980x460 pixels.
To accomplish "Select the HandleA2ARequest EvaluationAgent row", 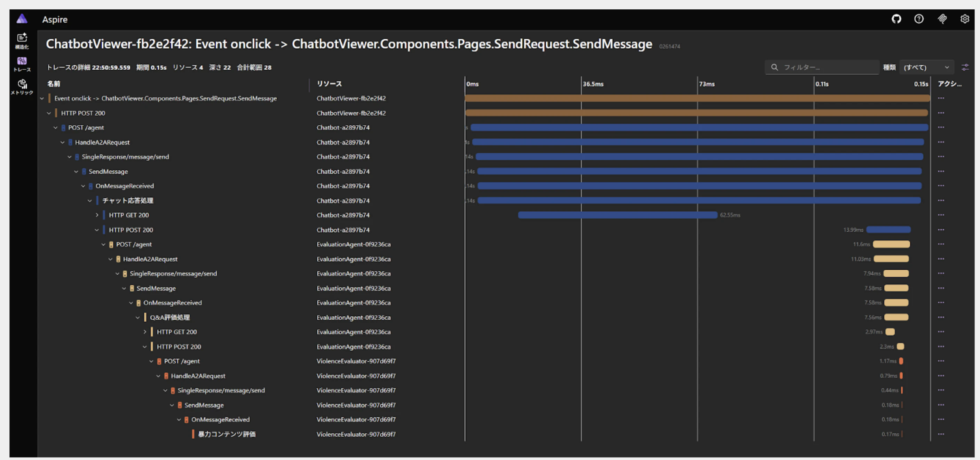I will (x=150, y=259).
